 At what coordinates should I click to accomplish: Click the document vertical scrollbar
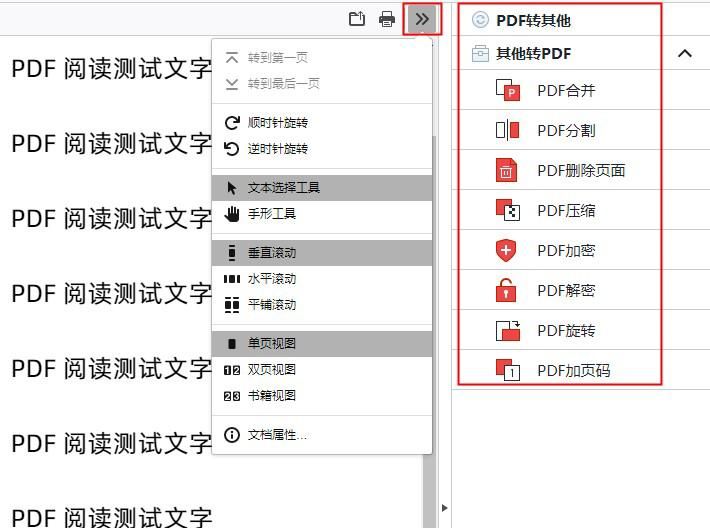[x=429, y=489]
